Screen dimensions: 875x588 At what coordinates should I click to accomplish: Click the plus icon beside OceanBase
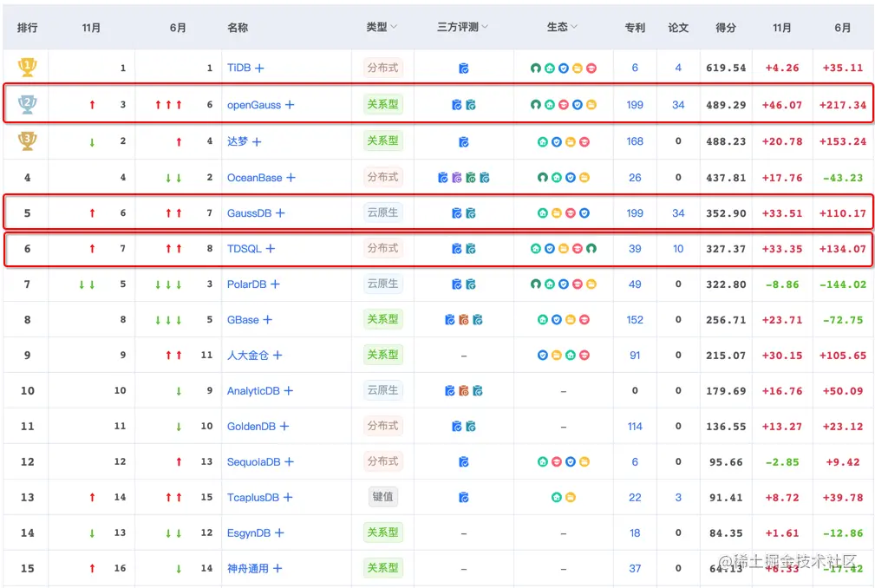(291, 178)
